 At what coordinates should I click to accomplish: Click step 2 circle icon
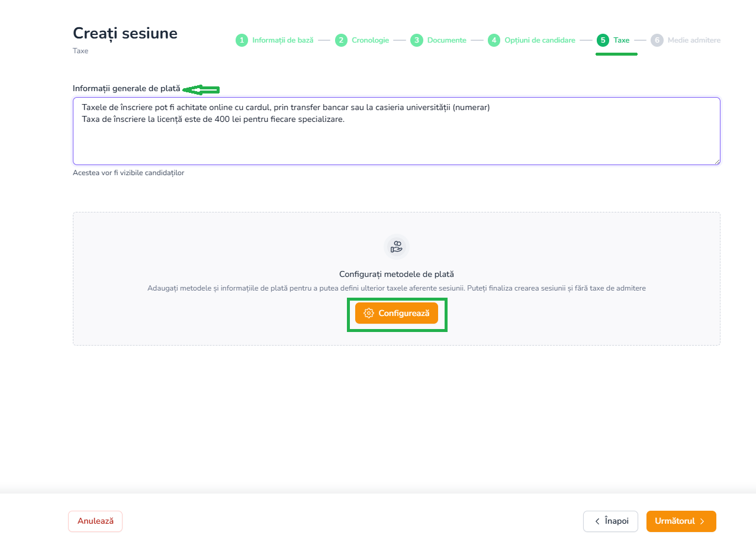pos(341,40)
